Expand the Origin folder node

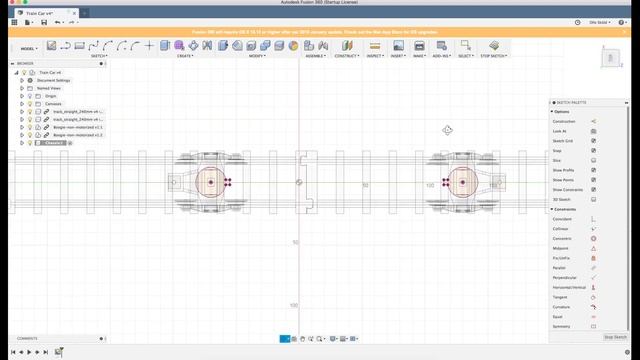(x=22, y=96)
